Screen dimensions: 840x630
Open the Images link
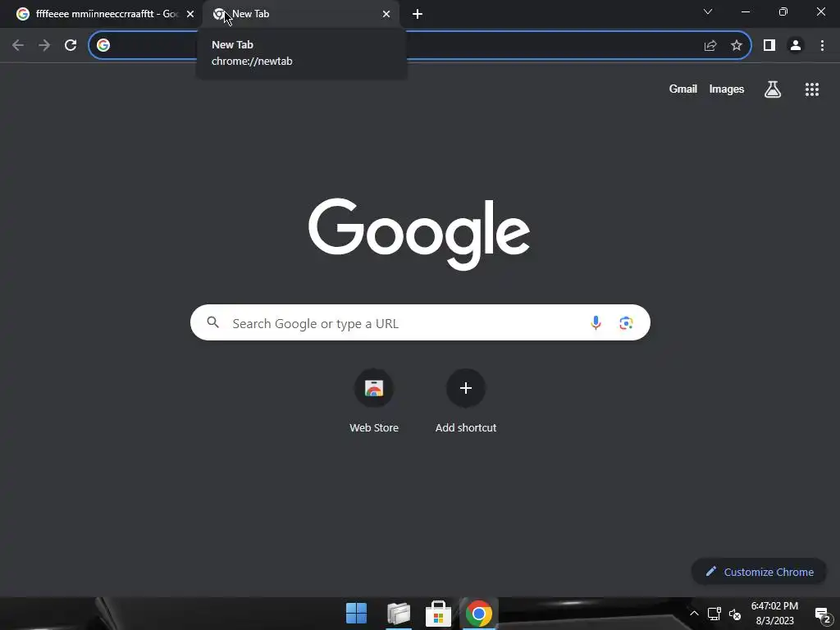[727, 89]
